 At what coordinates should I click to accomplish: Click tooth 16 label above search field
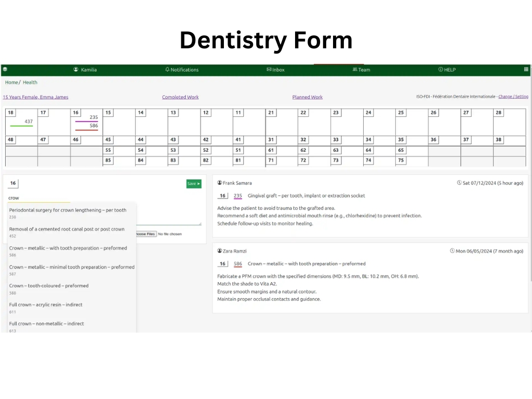(x=13, y=183)
